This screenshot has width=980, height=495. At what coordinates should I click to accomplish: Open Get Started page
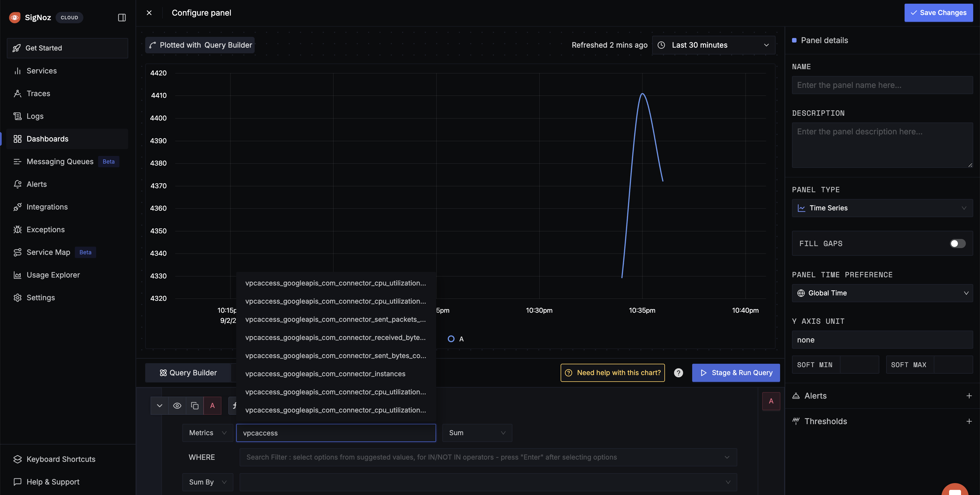tap(67, 48)
